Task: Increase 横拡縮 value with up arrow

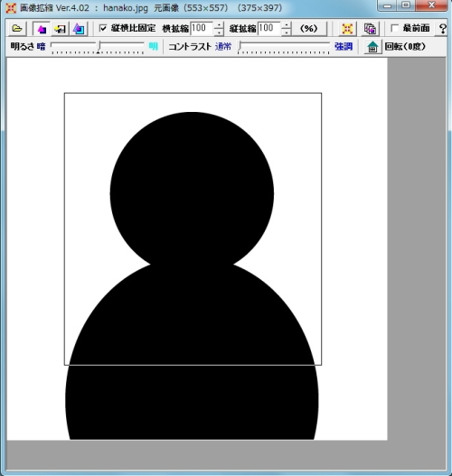Action: point(219,25)
